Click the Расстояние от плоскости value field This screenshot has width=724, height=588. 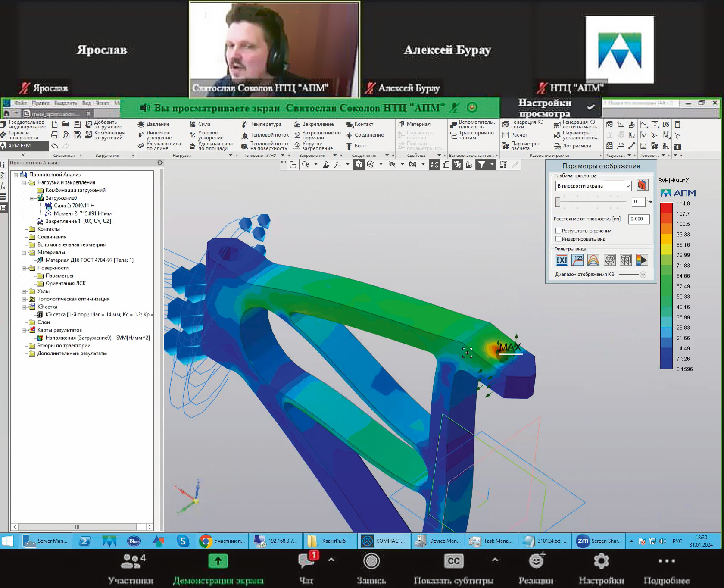639,219
